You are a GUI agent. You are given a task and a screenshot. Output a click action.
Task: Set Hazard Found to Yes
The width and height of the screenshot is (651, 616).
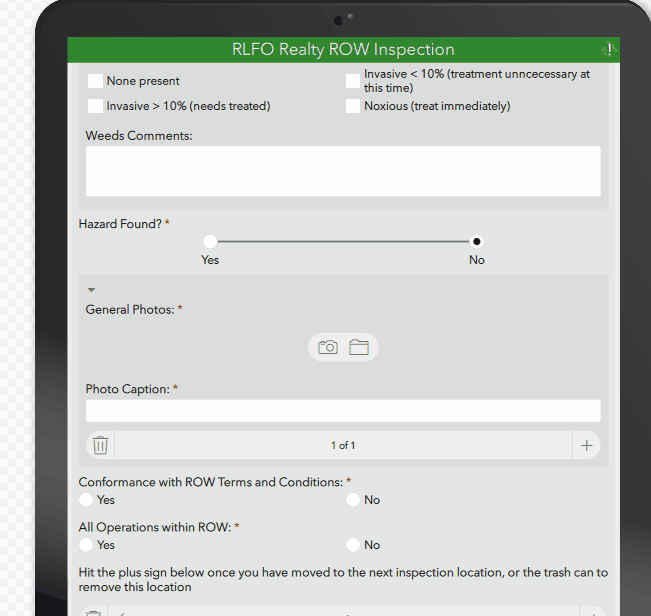[x=210, y=241]
